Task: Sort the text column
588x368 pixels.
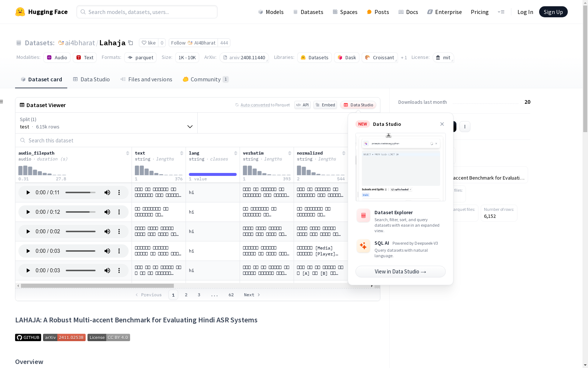Action: click(182, 153)
